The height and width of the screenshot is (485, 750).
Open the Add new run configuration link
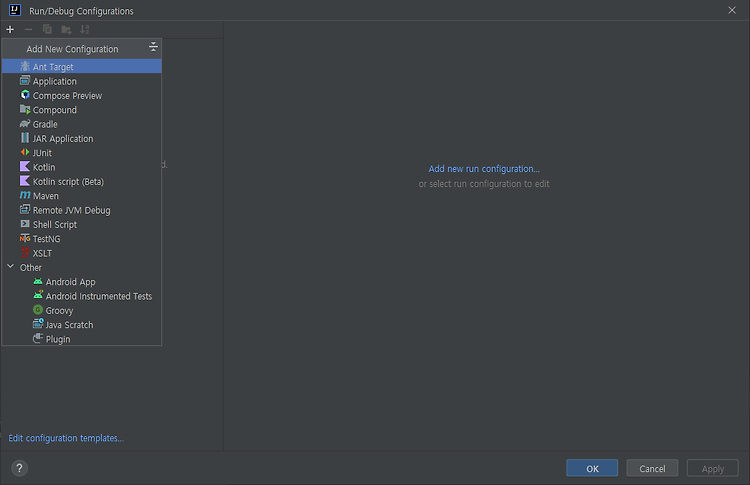click(484, 169)
